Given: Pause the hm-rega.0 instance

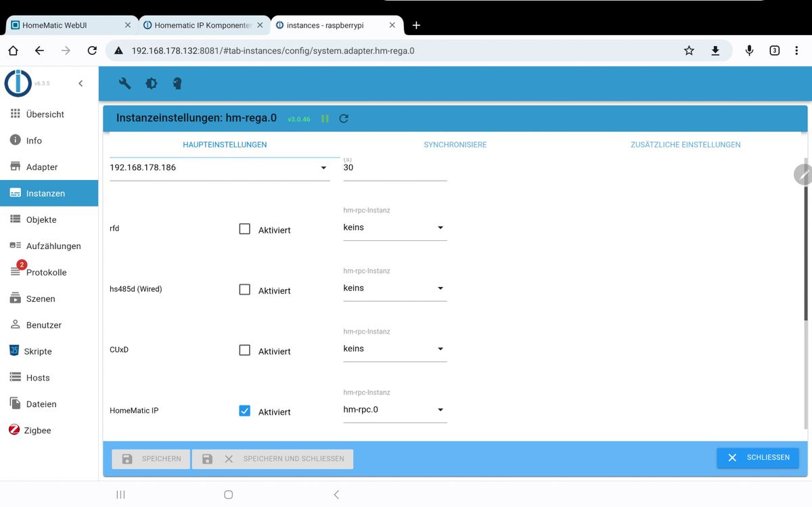Looking at the screenshot, I should (325, 118).
